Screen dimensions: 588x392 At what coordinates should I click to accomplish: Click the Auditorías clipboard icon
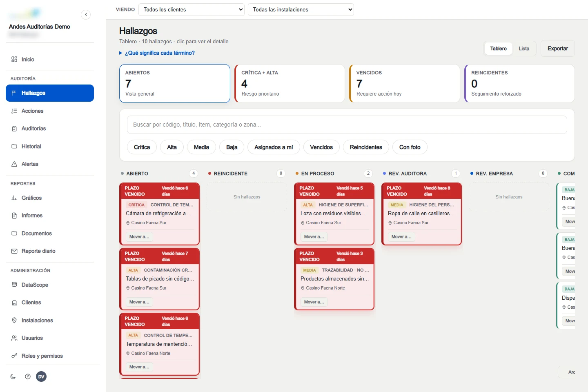pyautogui.click(x=14, y=129)
